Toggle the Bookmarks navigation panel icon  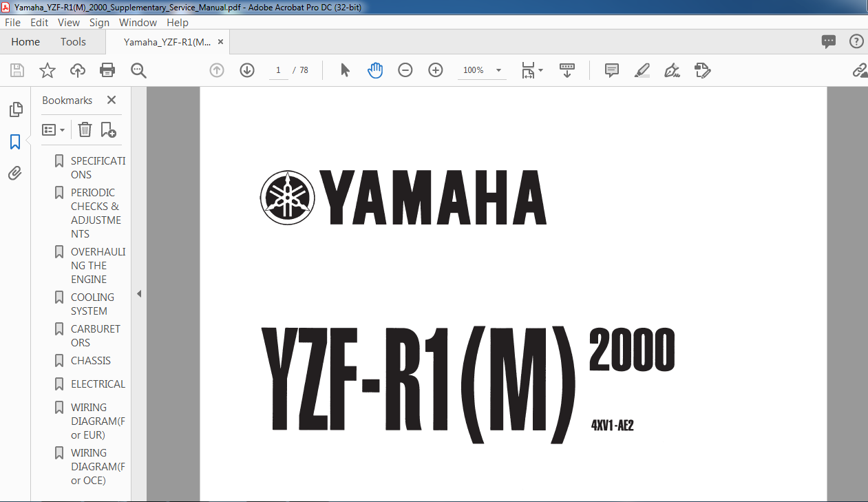tap(15, 142)
